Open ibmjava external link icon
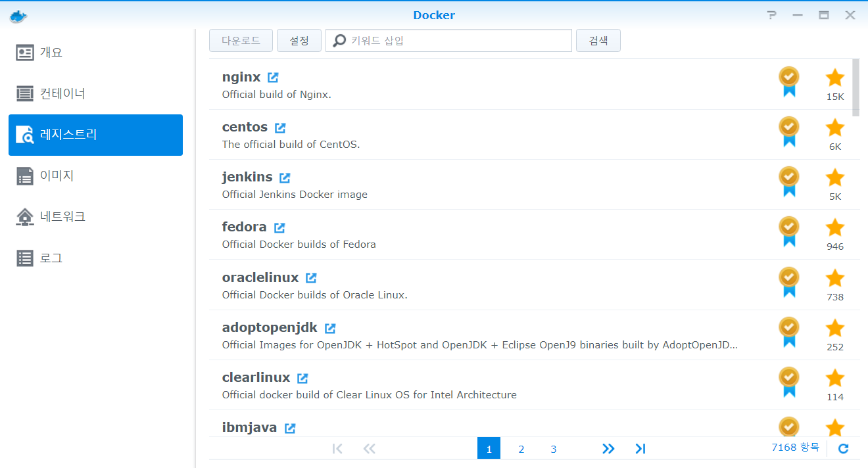This screenshot has width=868, height=468. tap(290, 428)
